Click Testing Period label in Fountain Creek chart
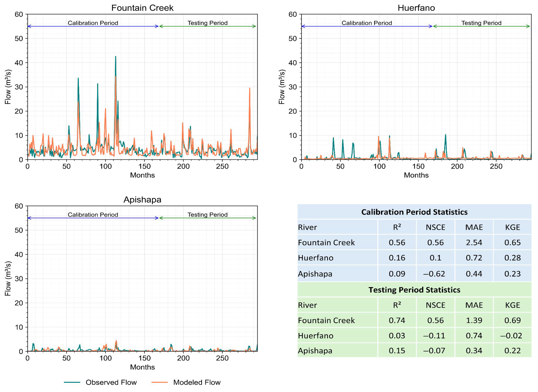Image resolution: width=538 pixels, height=392 pixels. [208, 23]
